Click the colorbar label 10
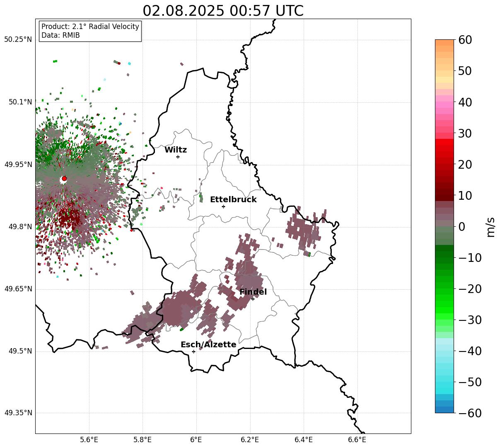The image size is (500, 448). coord(465,196)
